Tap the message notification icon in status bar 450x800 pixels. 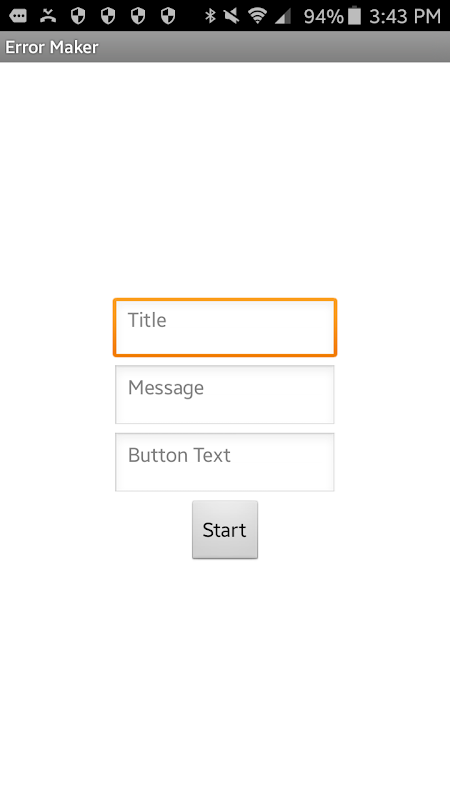[x=18, y=16]
